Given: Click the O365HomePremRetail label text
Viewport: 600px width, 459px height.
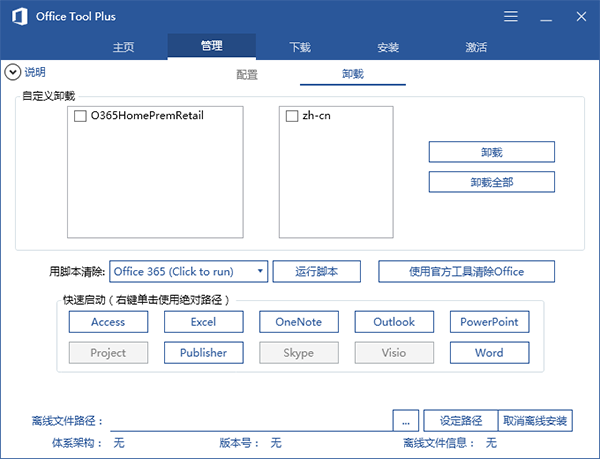Looking at the screenshot, I should point(147,116).
